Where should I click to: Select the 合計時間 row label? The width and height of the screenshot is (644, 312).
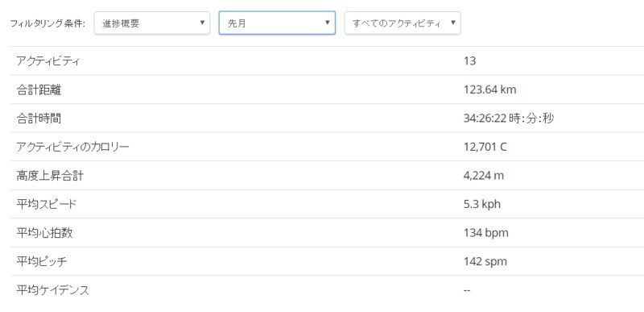(39, 119)
